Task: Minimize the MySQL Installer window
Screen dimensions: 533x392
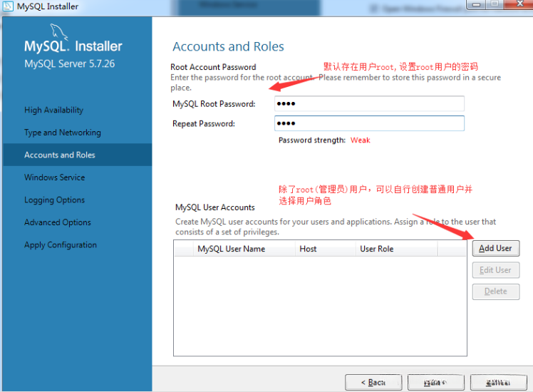Action: pyautogui.click(x=476, y=4)
